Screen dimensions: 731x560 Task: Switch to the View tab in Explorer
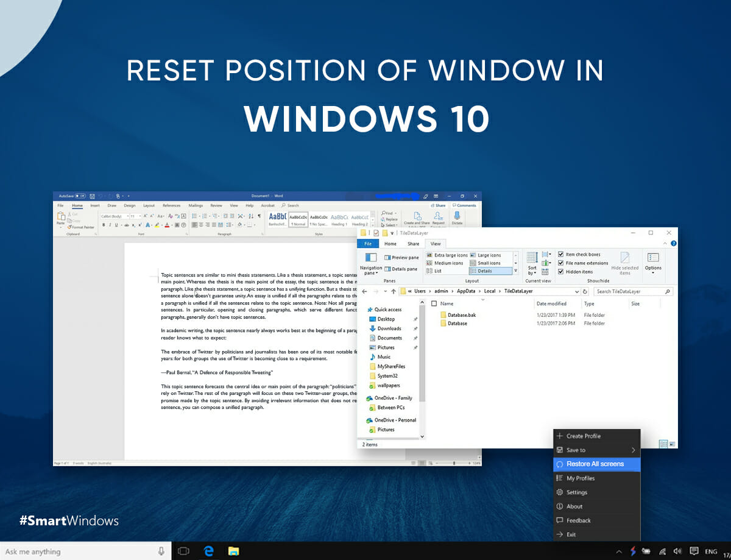(x=435, y=243)
